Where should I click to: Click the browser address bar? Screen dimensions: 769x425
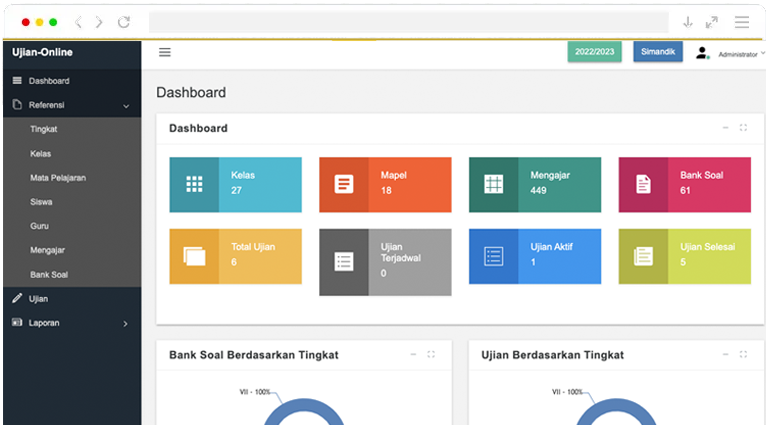tap(409, 22)
